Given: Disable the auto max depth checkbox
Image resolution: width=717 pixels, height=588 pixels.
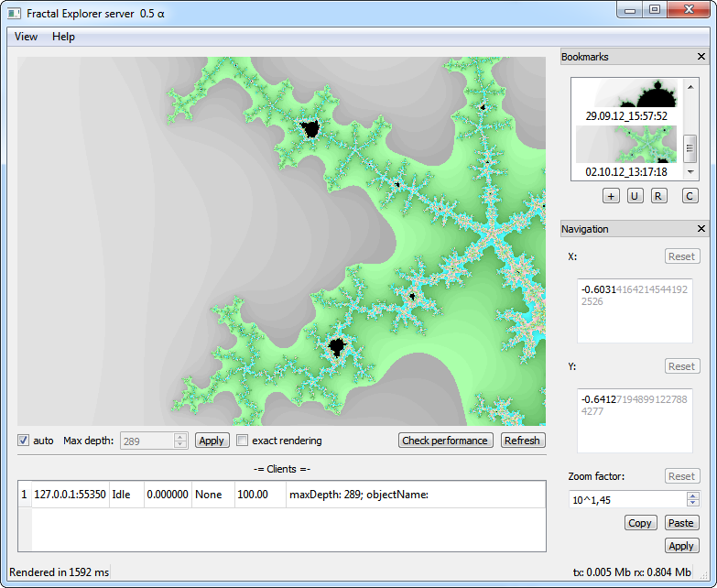Looking at the screenshot, I should point(24,441).
